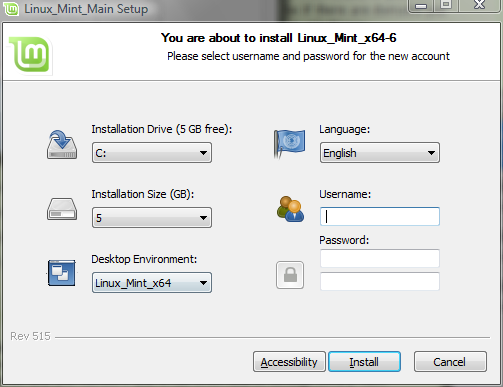Focus the Username text field
The image size is (503, 387).
(380, 216)
